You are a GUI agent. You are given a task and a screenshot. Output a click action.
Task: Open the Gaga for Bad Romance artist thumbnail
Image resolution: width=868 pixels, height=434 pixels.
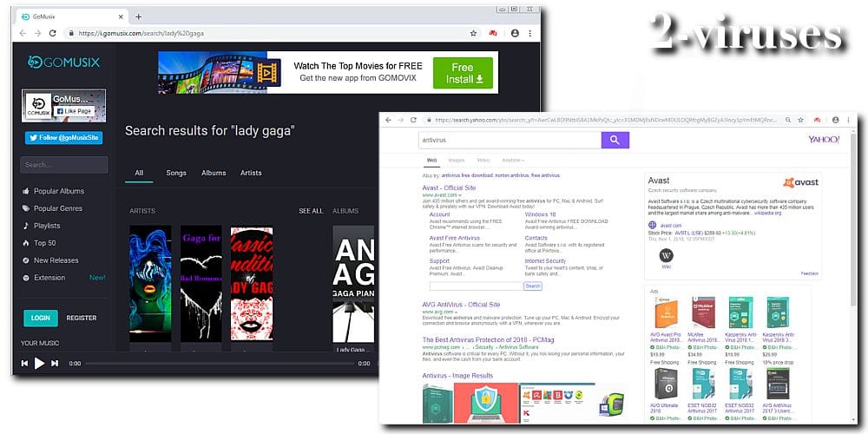[201, 284]
